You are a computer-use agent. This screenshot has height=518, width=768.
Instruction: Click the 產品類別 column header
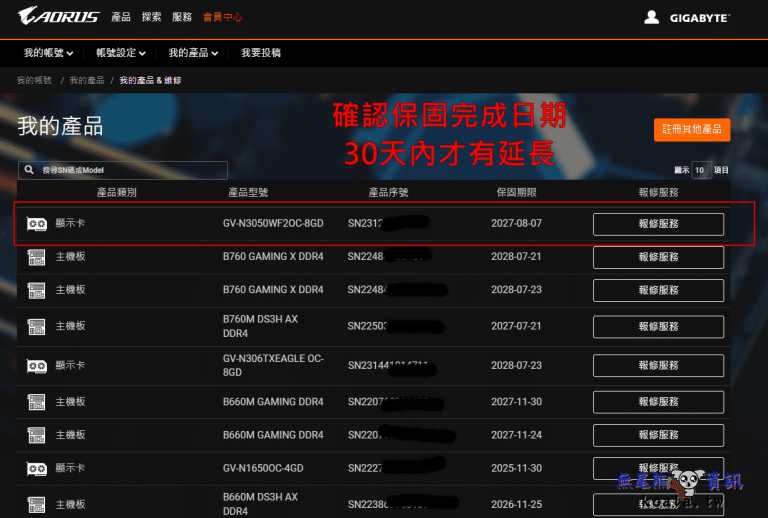tap(116, 193)
